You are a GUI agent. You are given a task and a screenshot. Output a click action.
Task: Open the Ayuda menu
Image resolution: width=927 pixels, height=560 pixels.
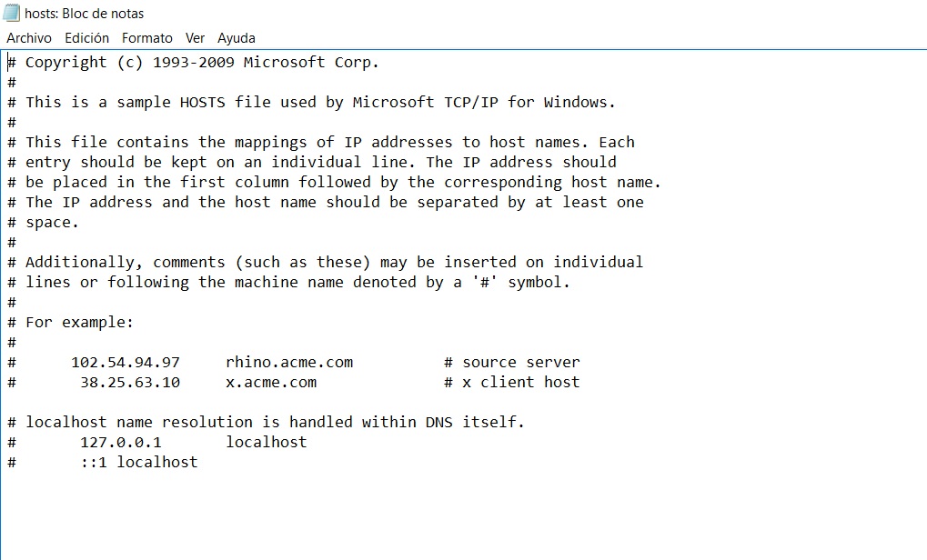point(237,38)
